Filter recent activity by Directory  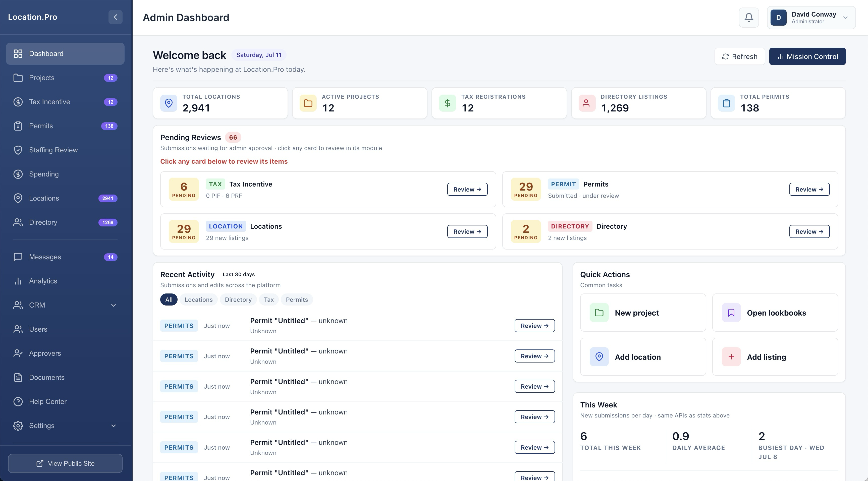(238, 299)
